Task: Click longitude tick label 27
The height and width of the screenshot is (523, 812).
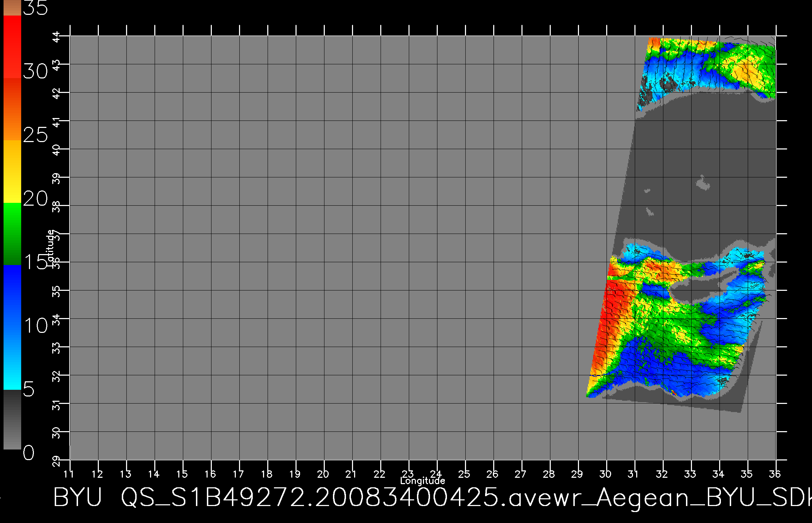Action: 521,474
